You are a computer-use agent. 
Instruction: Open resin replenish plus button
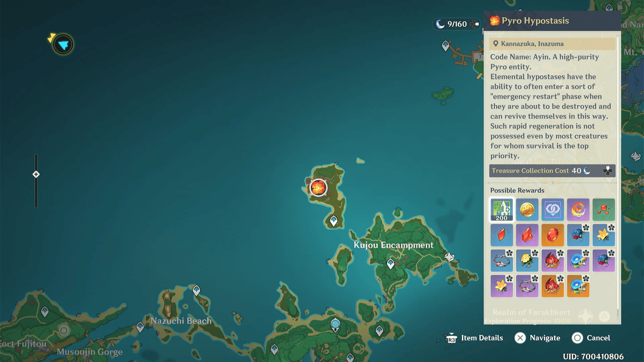coord(475,24)
